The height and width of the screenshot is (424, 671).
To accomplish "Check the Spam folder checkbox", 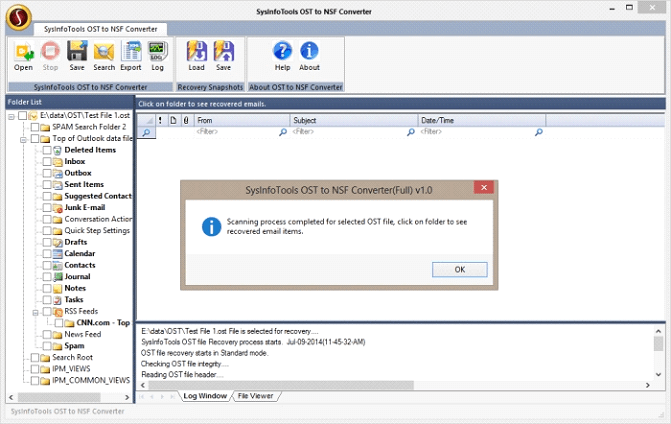I will (47, 346).
